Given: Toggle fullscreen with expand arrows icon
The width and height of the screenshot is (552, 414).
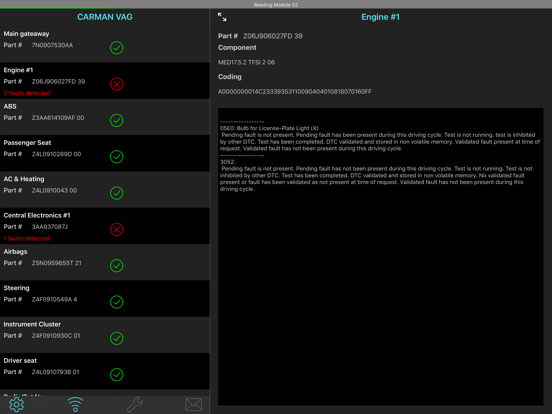Looking at the screenshot, I should (x=222, y=17).
